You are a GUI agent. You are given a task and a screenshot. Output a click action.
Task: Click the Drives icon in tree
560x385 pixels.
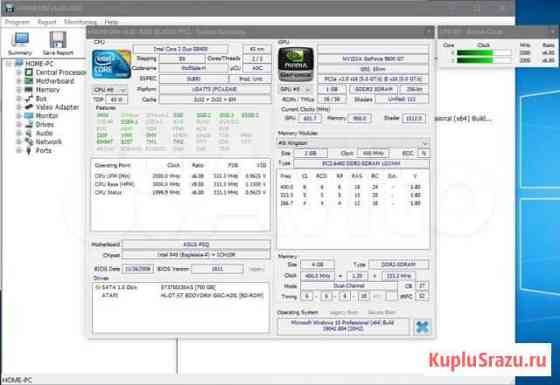click(x=29, y=124)
